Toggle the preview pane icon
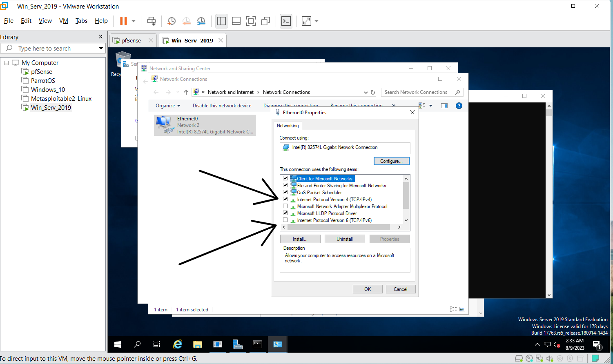This screenshot has width=613, height=364. [444, 106]
